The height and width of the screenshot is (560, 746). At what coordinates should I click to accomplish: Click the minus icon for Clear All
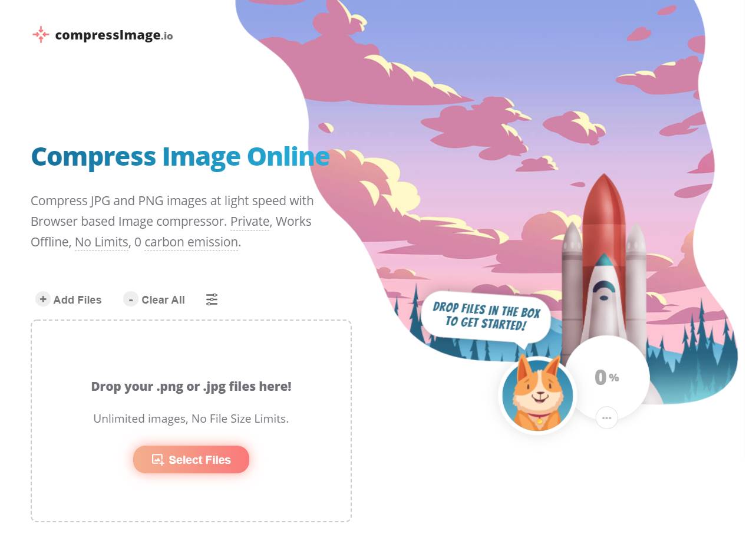click(x=131, y=299)
